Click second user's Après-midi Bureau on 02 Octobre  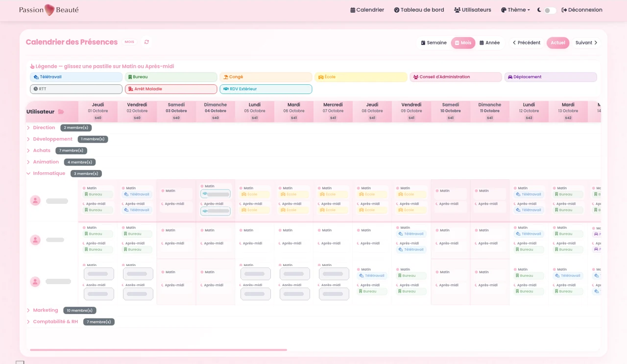point(137,249)
